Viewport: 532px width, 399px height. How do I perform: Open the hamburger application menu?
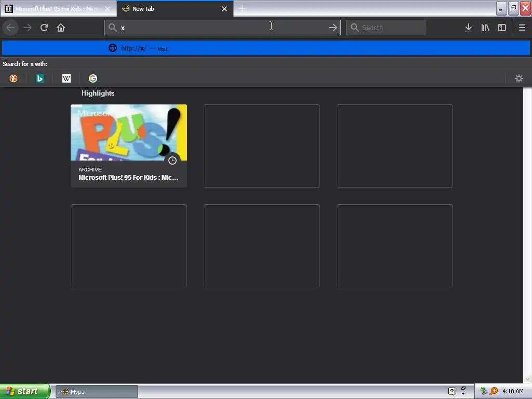pos(522,28)
